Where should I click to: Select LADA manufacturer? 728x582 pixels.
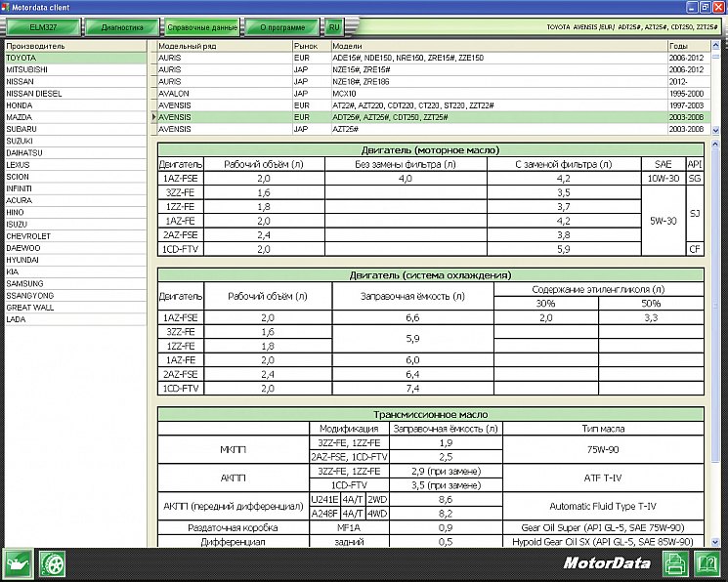(x=75, y=319)
